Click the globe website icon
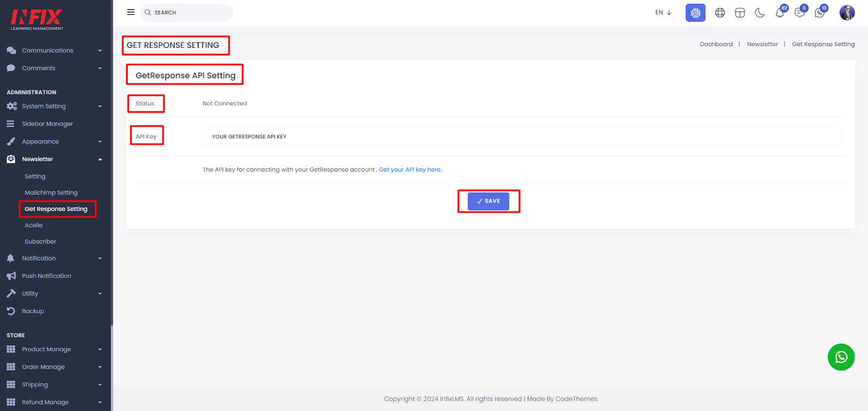 tap(720, 12)
